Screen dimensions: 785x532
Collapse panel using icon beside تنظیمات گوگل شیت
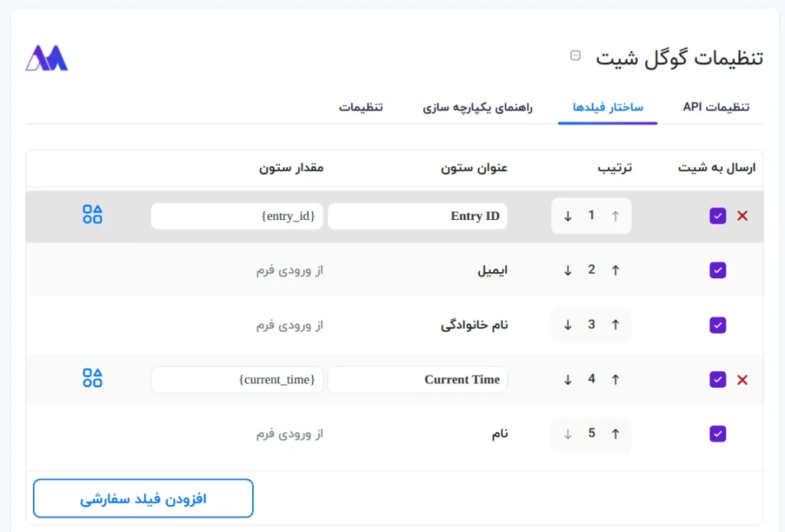[576, 55]
